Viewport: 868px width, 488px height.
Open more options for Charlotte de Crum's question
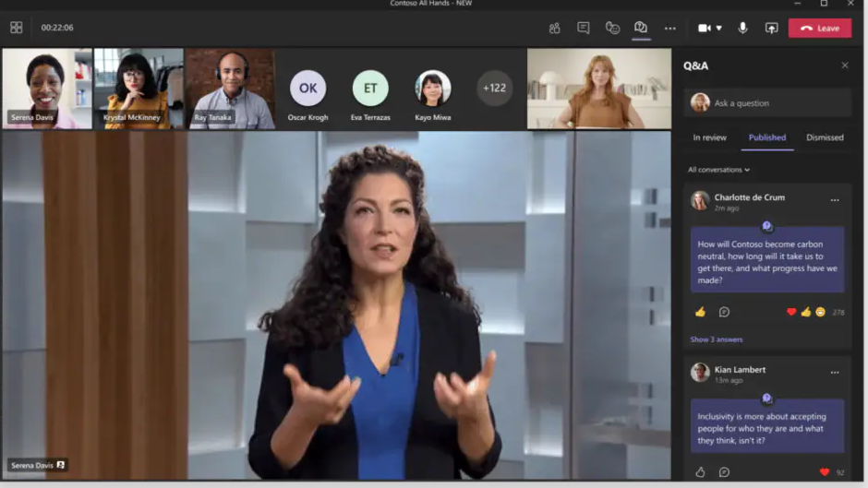coord(835,200)
